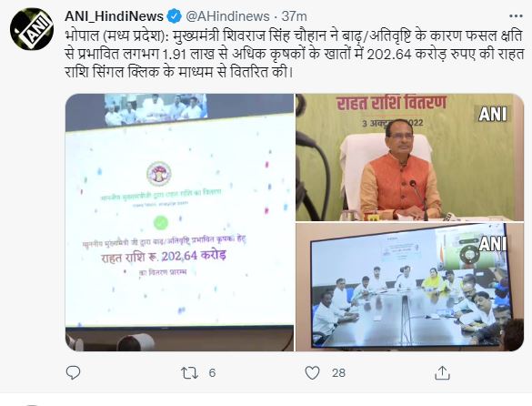Retweet this ANI_HindiNews post
Screen dimensions: 532x406
pyautogui.click(x=190, y=372)
